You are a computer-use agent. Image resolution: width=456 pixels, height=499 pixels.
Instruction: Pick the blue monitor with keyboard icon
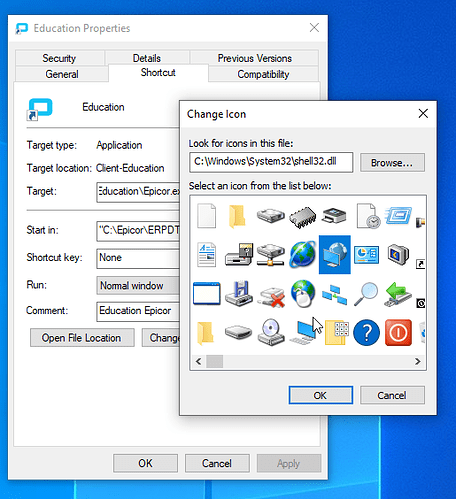click(x=303, y=332)
